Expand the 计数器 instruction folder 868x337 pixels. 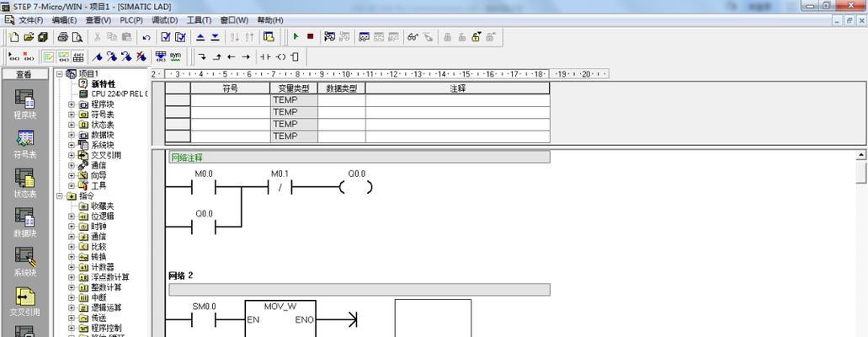(x=72, y=267)
